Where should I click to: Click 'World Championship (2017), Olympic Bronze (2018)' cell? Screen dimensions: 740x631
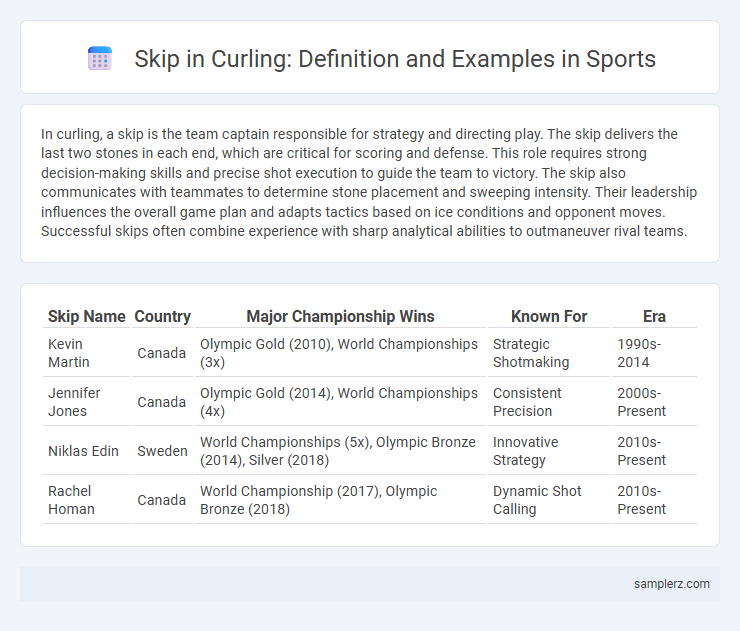(340, 500)
